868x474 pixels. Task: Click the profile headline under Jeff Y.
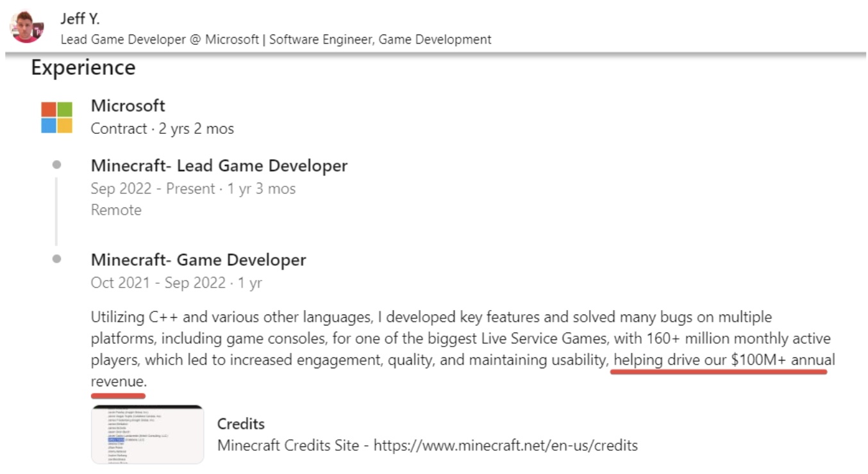(276, 40)
